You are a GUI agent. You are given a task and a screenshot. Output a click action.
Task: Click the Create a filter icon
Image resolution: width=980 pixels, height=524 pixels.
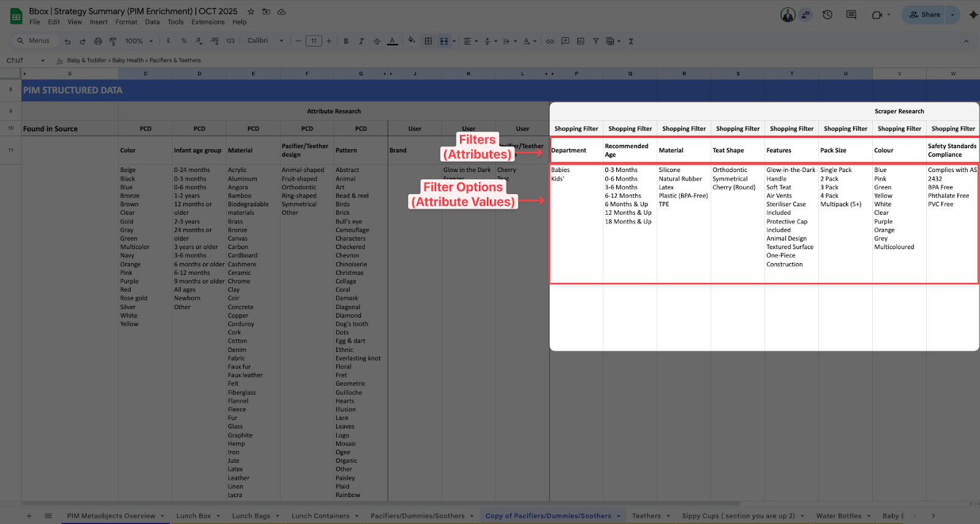pyautogui.click(x=595, y=42)
